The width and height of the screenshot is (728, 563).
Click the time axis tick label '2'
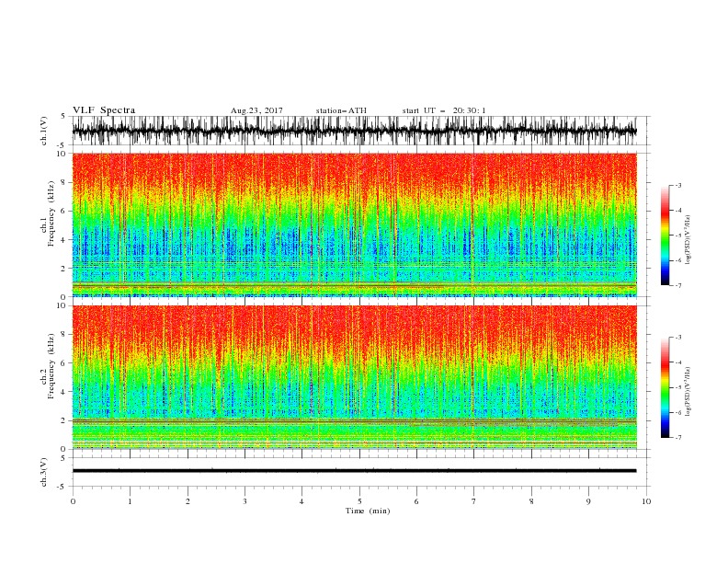tap(188, 501)
